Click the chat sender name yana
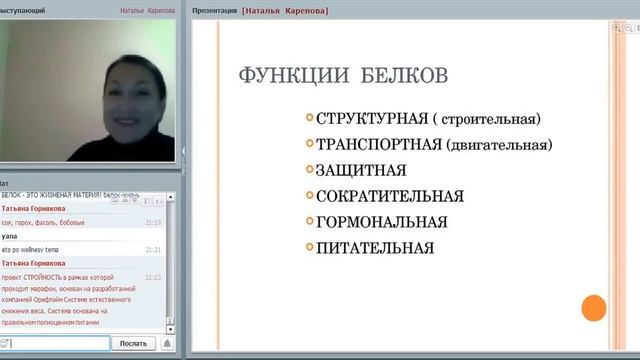 click(9, 236)
